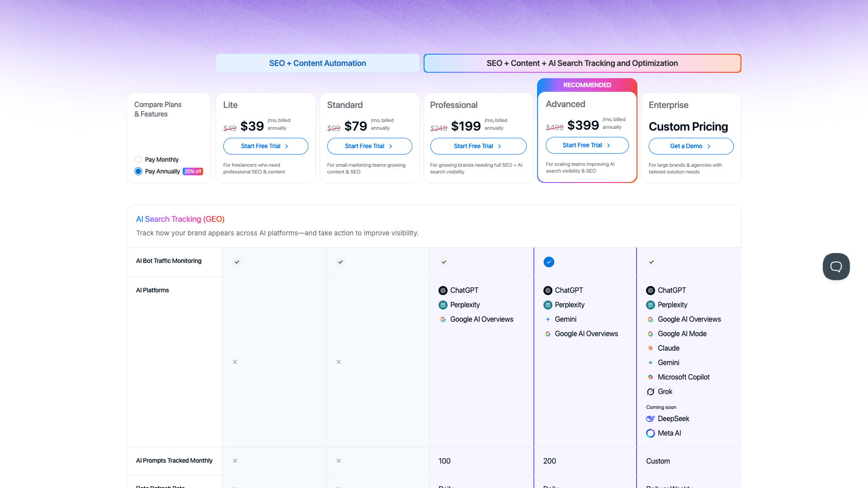Select the Pay Annually billing option

coord(138,171)
